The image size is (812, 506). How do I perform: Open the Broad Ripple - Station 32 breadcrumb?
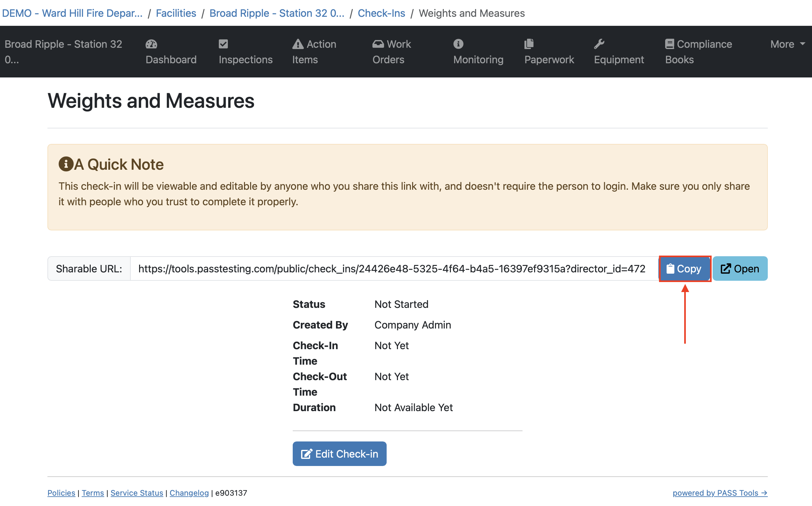pyautogui.click(x=277, y=13)
